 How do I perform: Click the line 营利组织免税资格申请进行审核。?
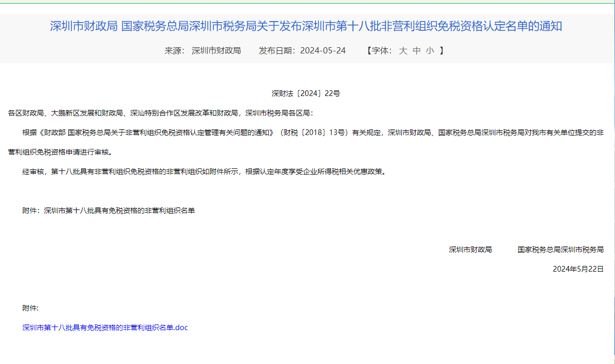(x=62, y=152)
